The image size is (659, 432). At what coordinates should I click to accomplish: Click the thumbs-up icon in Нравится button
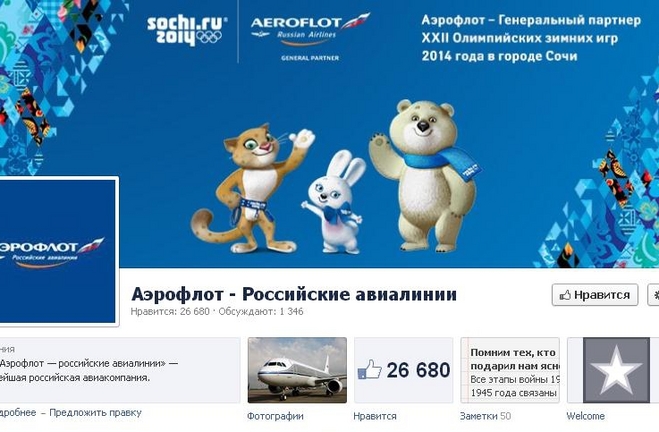pyautogui.click(x=565, y=295)
